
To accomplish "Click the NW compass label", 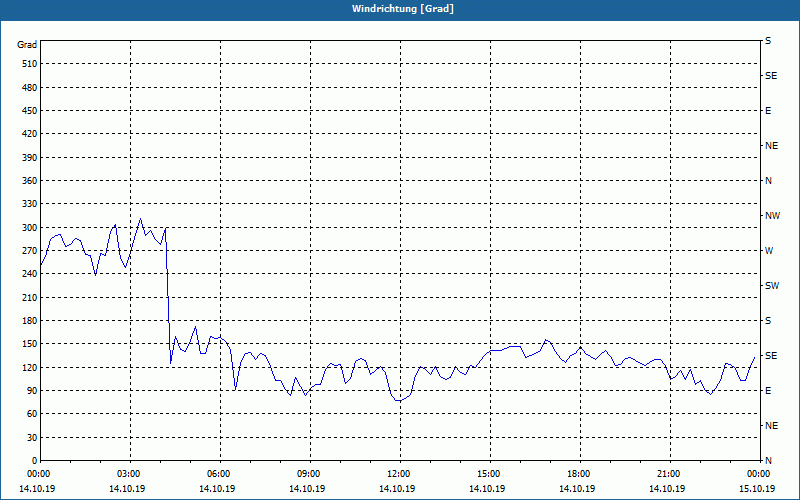I will (772, 216).
